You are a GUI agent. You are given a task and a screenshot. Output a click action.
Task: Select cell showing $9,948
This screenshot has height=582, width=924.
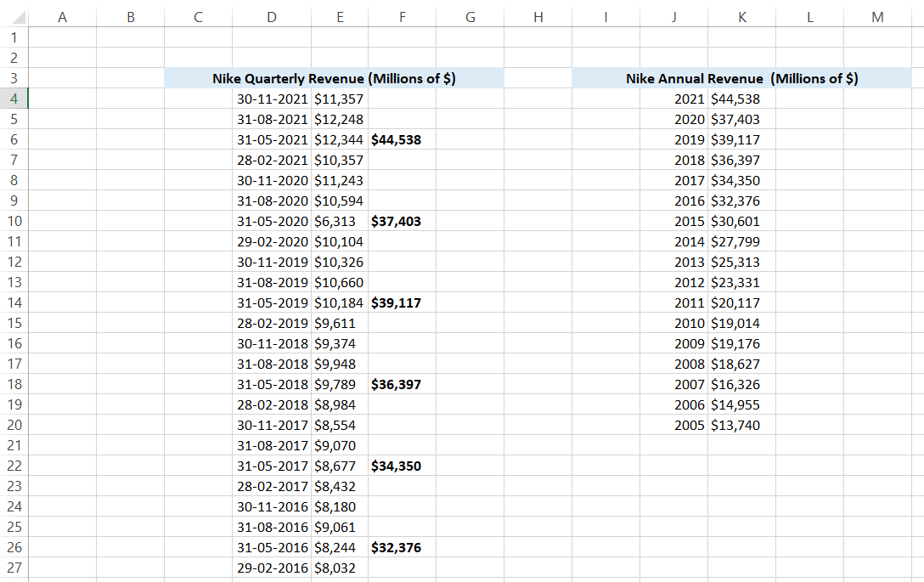340,364
